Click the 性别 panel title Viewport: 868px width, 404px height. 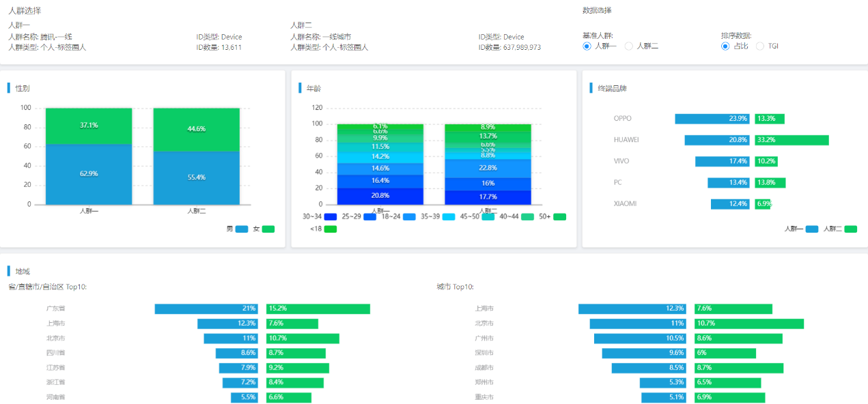click(x=23, y=89)
